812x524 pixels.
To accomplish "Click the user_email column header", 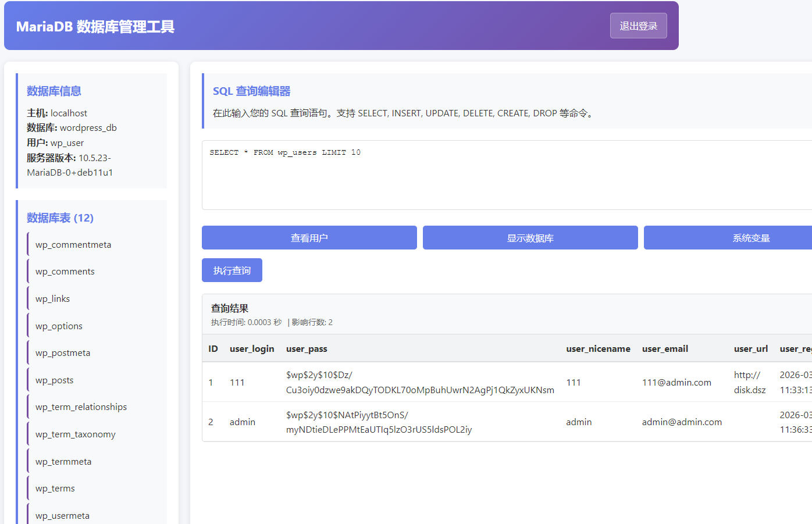I will [x=665, y=349].
